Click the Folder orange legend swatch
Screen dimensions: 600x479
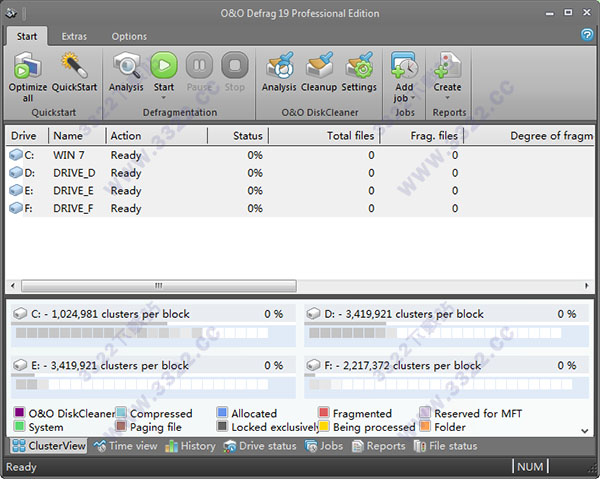pos(425,426)
